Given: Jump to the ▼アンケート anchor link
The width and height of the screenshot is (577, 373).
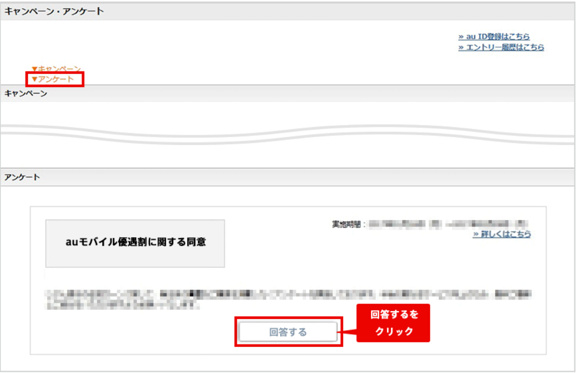Looking at the screenshot, I should click(x=53, y=79).
